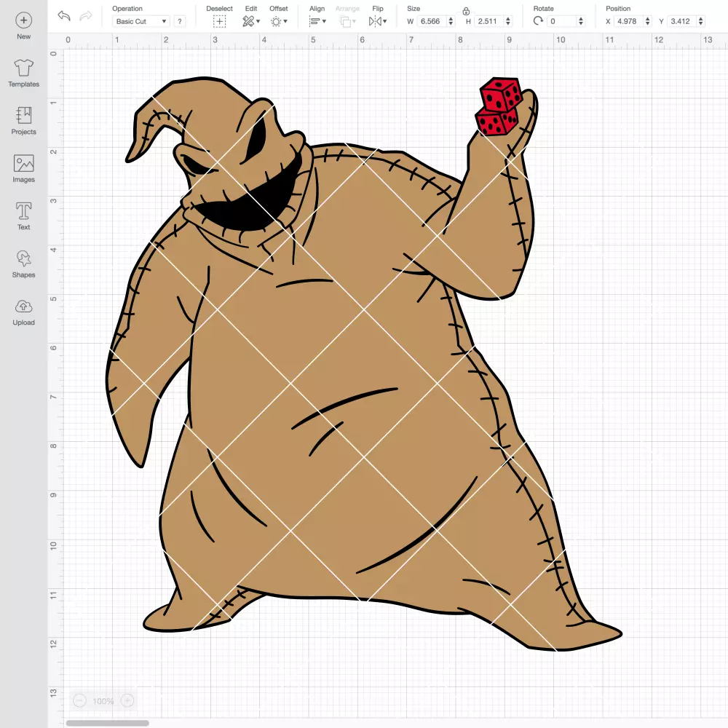This screenshot has height=728, width=728.
Task: Adjust the X position stepper arrows
Action: click(x=648, y=21)
